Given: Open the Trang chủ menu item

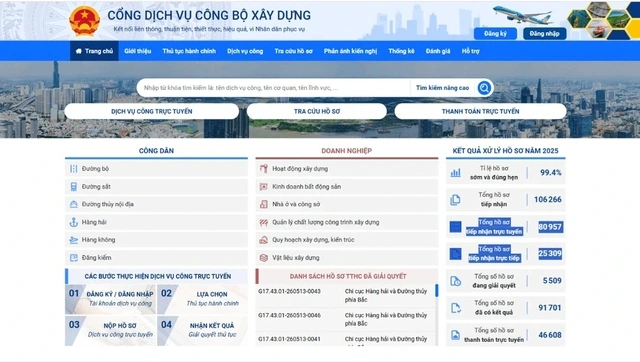Looking at the screenshot, I should pos(94,51).
